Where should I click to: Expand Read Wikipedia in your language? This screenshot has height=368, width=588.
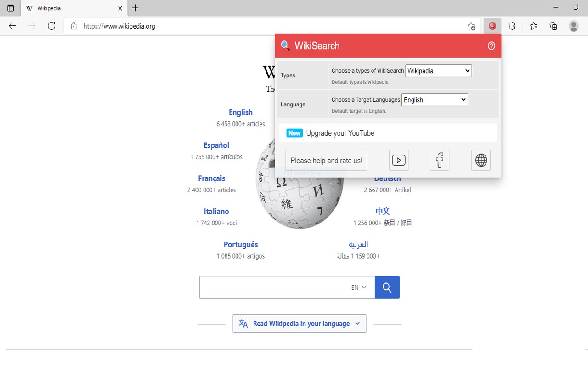point(300,323)
